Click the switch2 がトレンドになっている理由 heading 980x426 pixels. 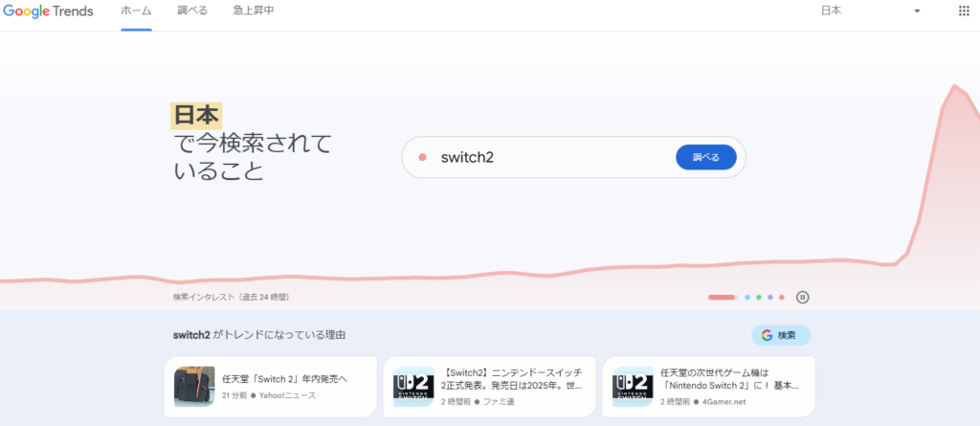(259, 335)
